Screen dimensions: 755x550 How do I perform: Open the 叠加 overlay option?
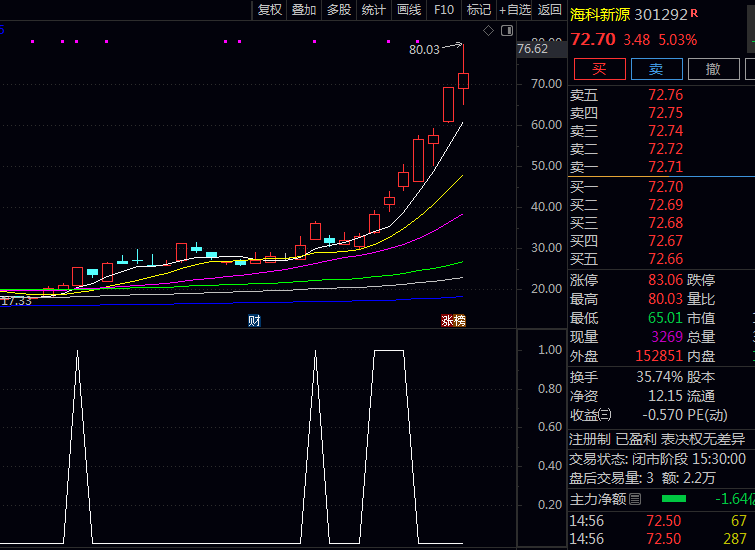304,10
